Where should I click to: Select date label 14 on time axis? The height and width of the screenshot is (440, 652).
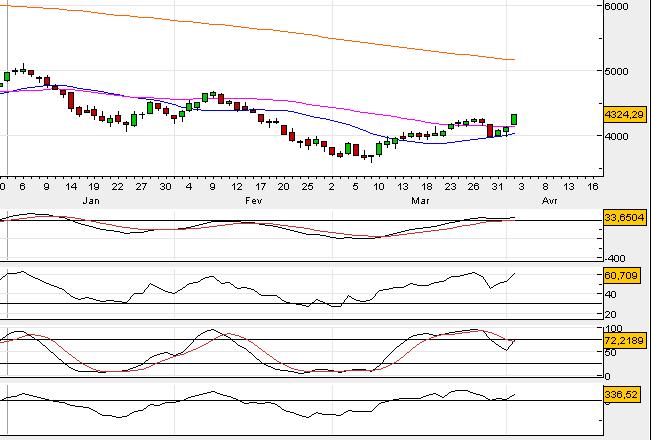coord(71,187)
